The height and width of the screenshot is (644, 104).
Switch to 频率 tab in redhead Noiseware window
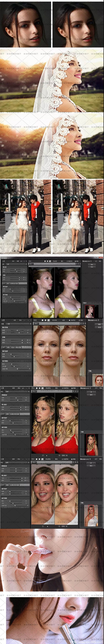(x=8, y=347)
